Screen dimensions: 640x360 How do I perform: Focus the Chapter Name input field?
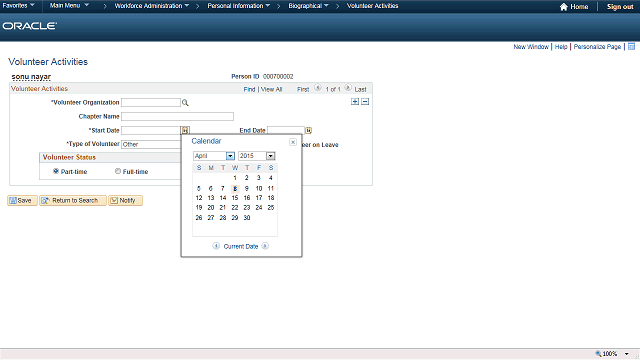pyautogui.click(x=177, y=116)
